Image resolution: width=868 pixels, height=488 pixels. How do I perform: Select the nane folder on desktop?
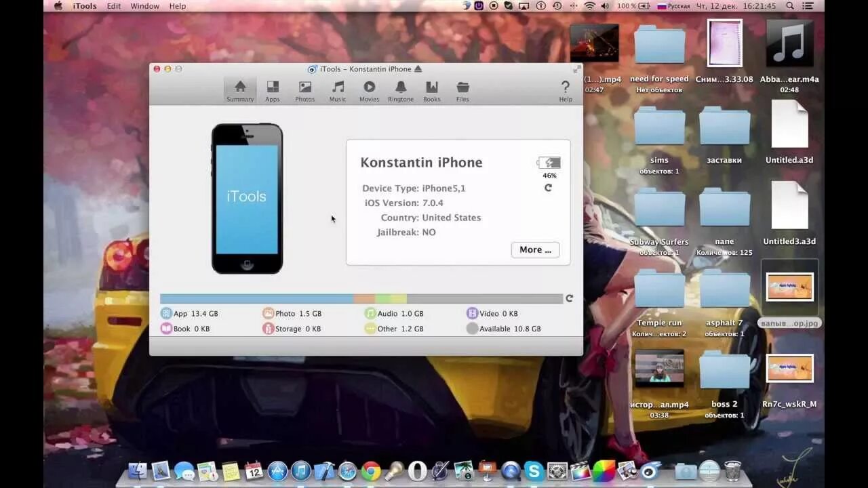724,208
